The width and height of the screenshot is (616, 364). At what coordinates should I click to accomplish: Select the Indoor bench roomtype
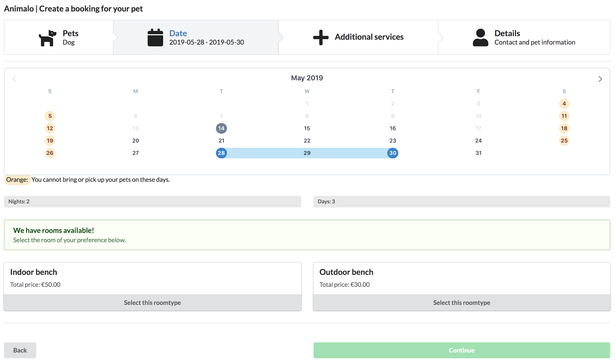(x=152, y=302)
